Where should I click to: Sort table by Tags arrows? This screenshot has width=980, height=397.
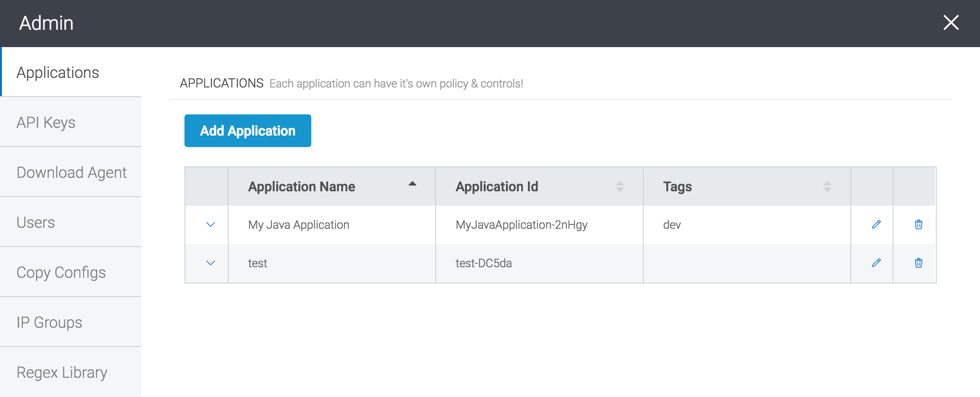click(827, 186)
